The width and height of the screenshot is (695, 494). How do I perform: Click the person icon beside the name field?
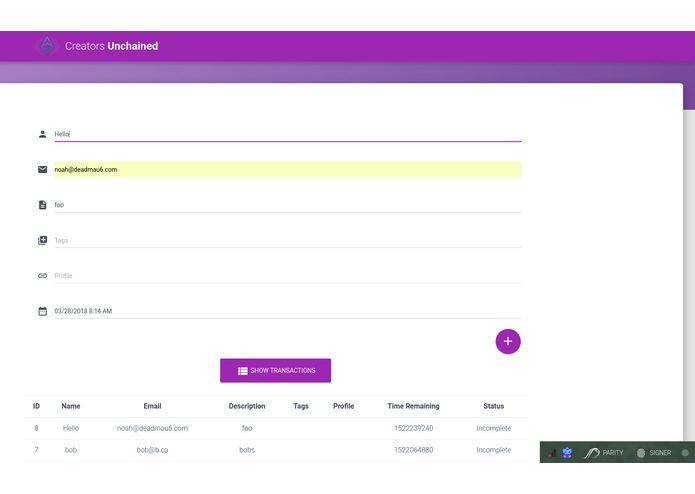pos(43,134)
